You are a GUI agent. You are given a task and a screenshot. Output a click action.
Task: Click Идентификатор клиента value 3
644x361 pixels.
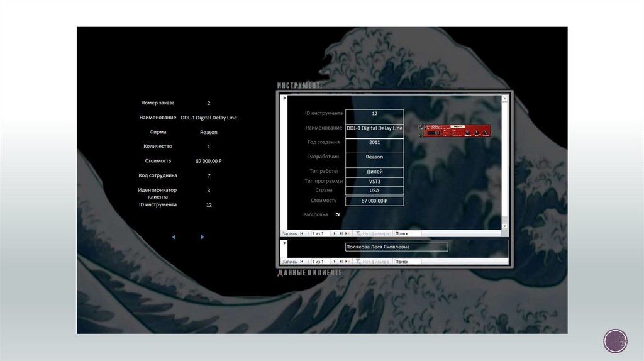click(209, 191)
